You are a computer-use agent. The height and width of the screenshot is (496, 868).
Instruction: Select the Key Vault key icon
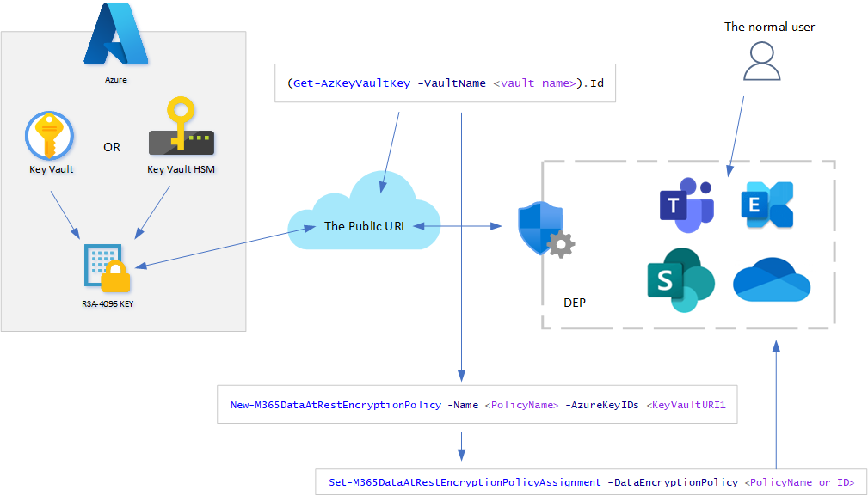(x=49, y=135)
